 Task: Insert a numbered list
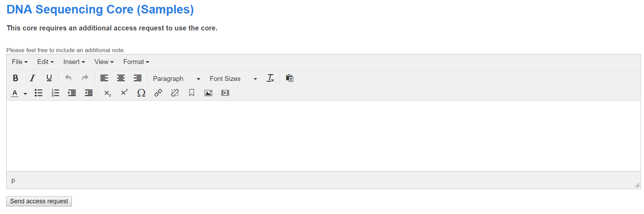(x=55, y=93)
